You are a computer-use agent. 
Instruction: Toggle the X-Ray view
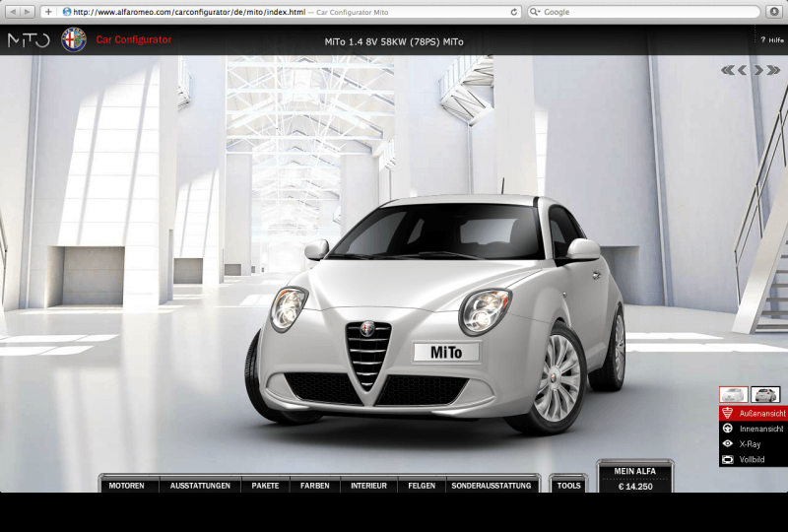[x=754, y=444]
